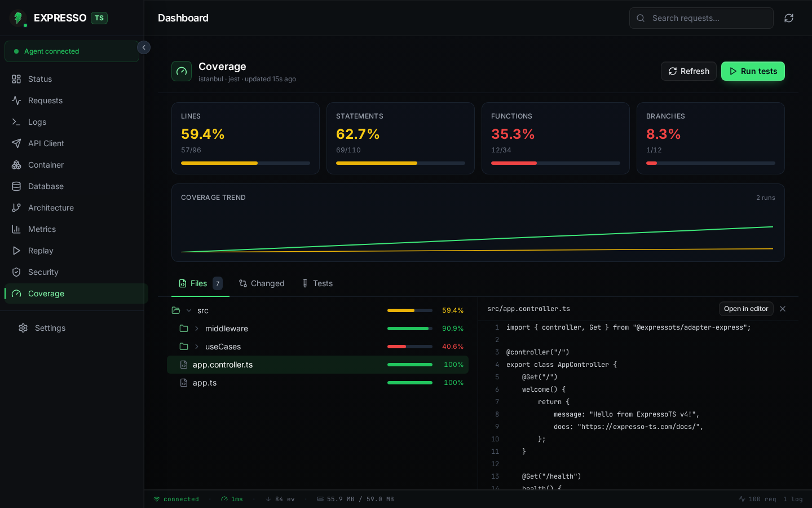Switch to the Changed tab
812x508 pixels.
tap(262, 283)
